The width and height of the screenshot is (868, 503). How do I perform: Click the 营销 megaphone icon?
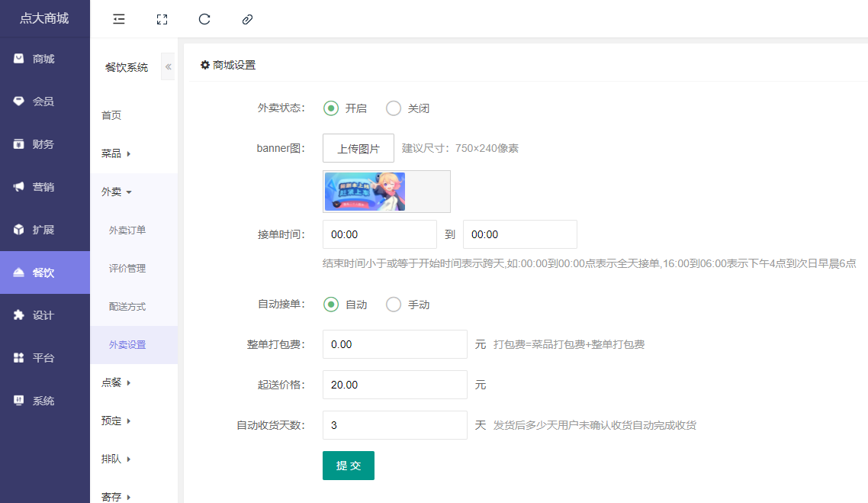click(x=19, y=187)
